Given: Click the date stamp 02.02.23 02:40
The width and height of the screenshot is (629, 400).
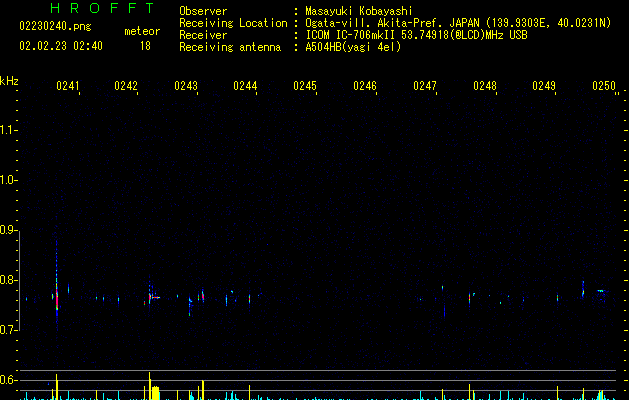Looking at the screenshot, I should click(x=61, y=46).
